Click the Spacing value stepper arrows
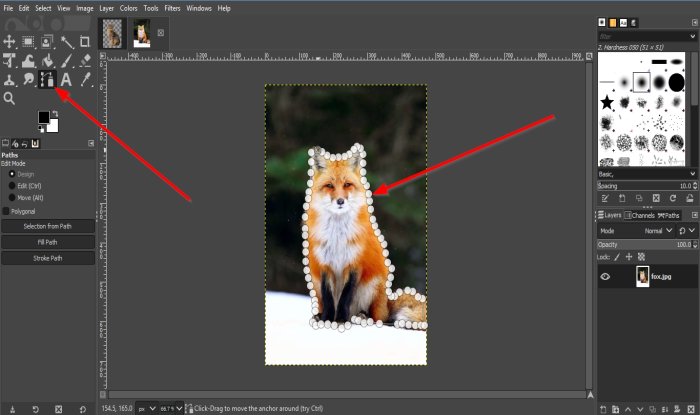The width and height of the screenshot is (700, 415). [x=695, y=186]
